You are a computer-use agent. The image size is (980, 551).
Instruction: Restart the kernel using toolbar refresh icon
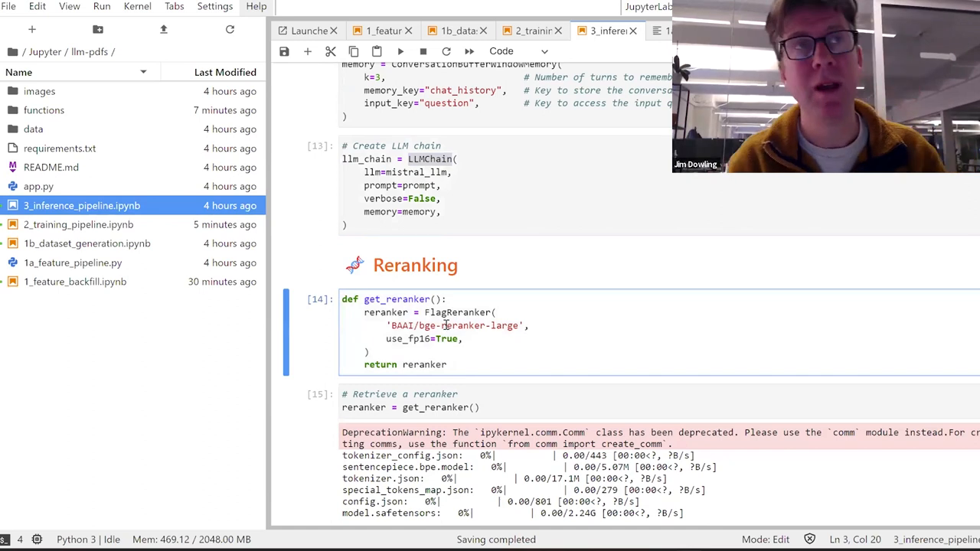click(x=446, y=51)
